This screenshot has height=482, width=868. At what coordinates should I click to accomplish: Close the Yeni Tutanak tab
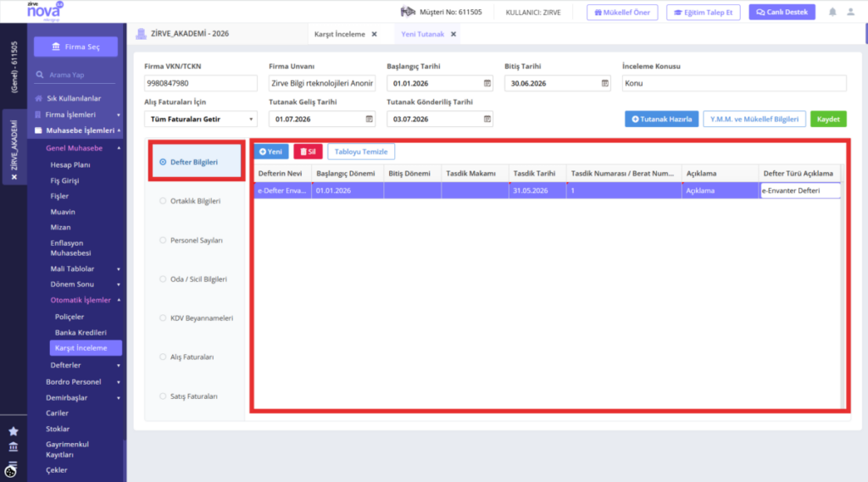(x=453, y=35)
